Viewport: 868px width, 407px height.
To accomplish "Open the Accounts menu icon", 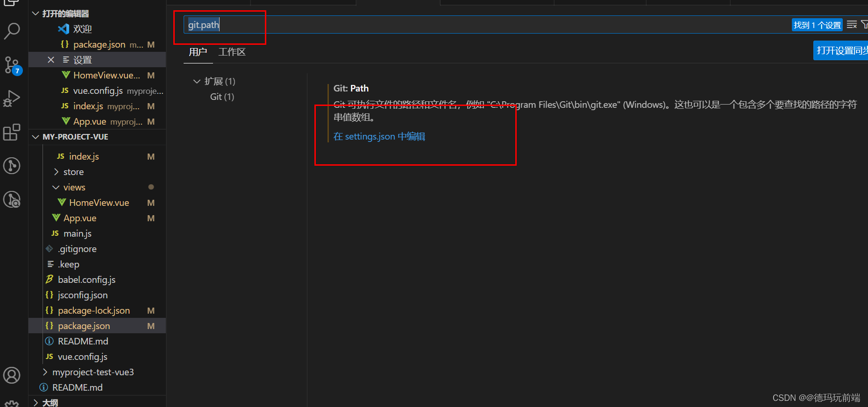I will [x=12, y=375].
